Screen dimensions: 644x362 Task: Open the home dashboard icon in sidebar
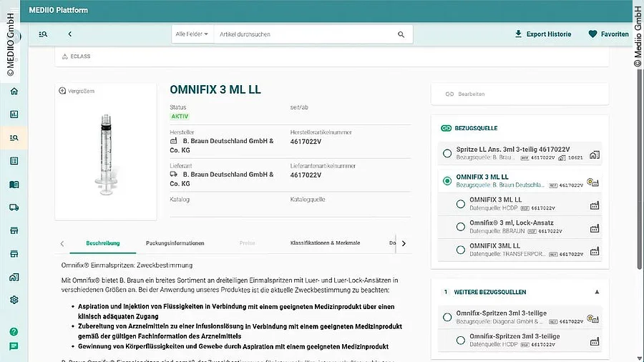[14, 91]
